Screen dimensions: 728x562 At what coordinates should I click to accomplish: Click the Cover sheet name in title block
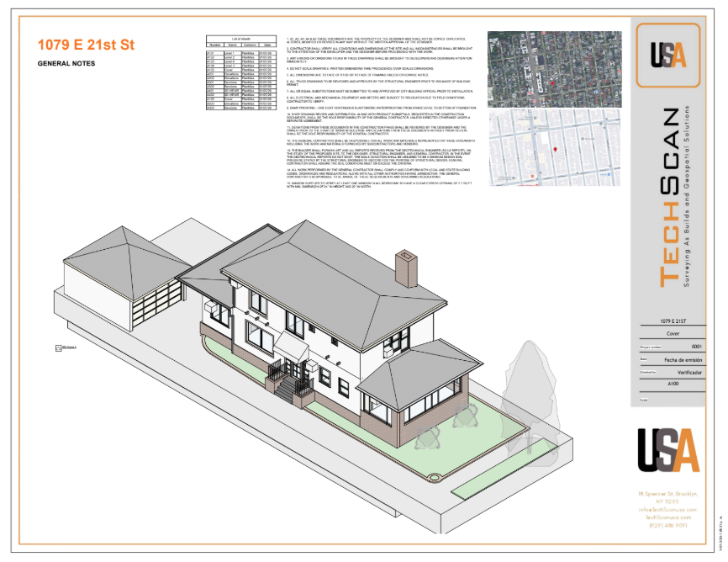click(x=673, y=334)
